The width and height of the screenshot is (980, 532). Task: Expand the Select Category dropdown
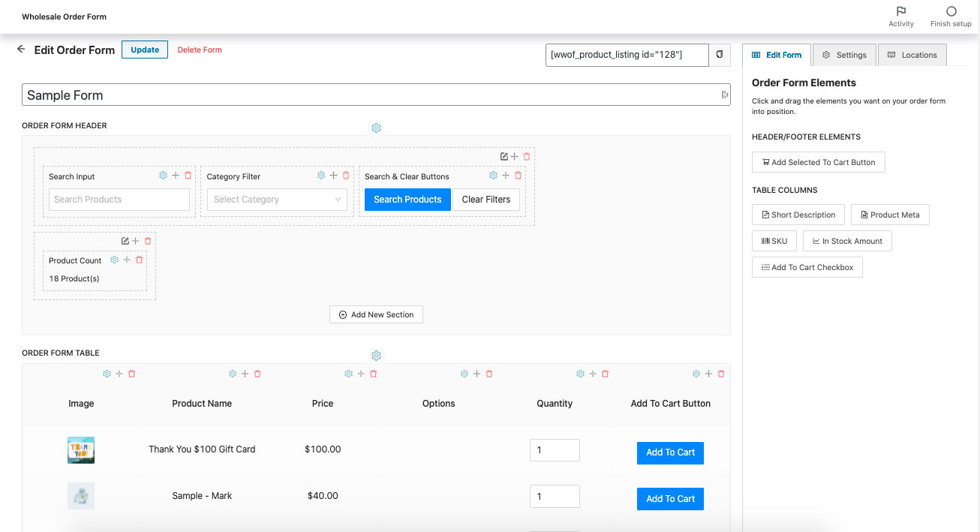click(277, 200)
